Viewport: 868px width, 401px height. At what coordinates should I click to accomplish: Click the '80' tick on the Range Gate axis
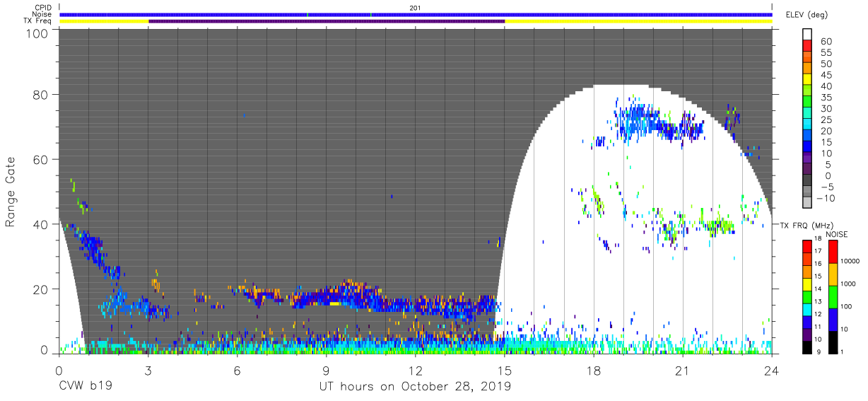tap(41, 95)
